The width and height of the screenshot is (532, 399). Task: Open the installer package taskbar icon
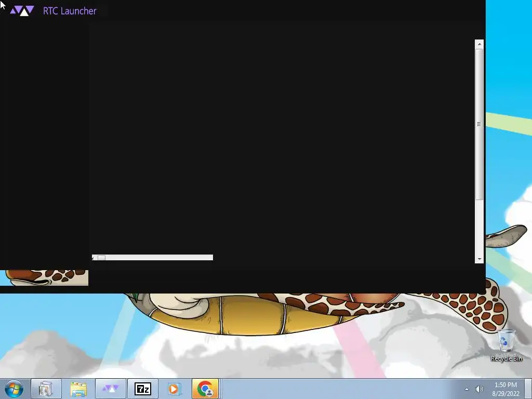pyautogui.click(x=46, y=389)
